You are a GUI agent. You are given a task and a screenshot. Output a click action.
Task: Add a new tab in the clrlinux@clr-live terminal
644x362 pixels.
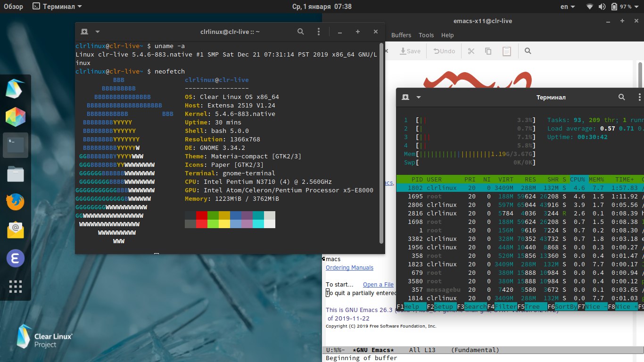point(85,32)
